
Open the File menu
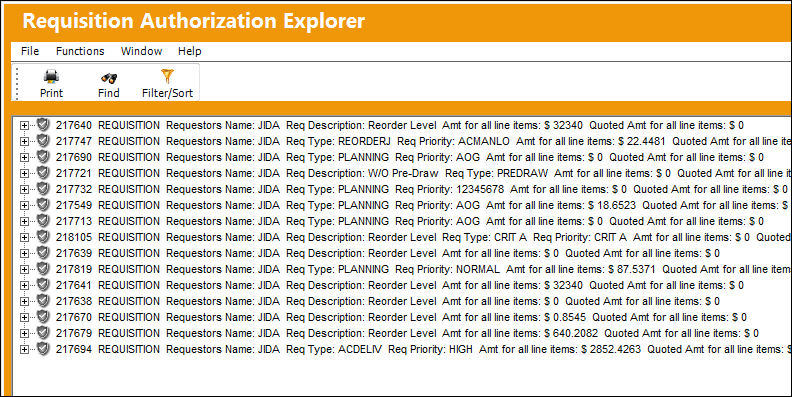[x=30, y=51]
